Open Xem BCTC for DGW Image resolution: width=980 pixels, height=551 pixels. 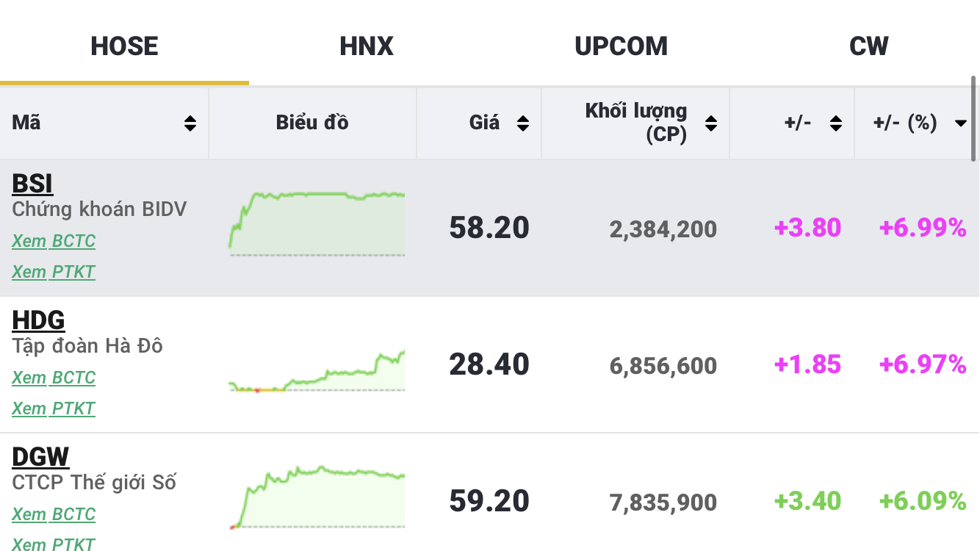pyautogui.click(x=54, y=514)
